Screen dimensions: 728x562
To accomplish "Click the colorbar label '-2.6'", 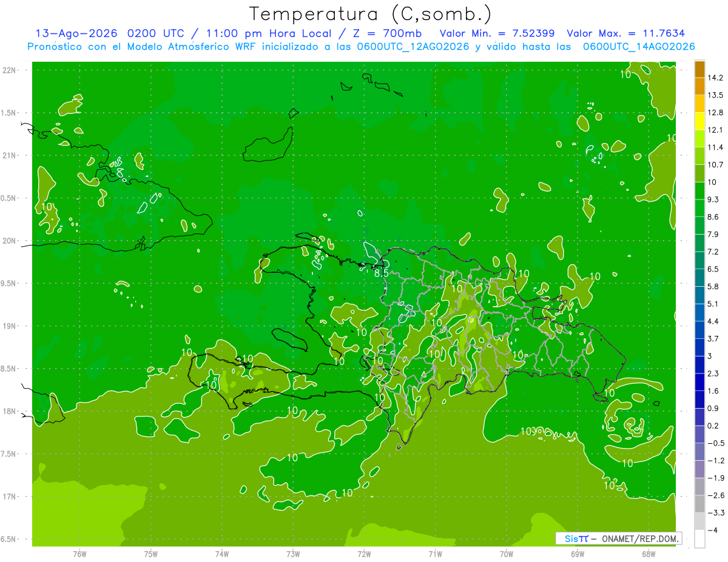I will 715,495.
